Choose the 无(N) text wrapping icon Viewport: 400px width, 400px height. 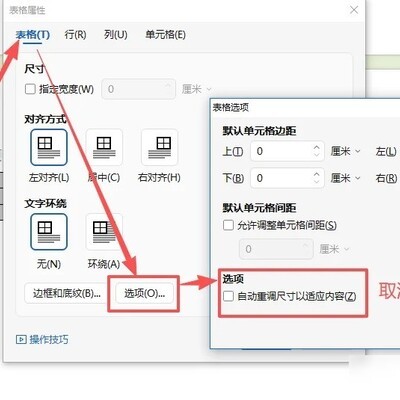tap(49, 232)
